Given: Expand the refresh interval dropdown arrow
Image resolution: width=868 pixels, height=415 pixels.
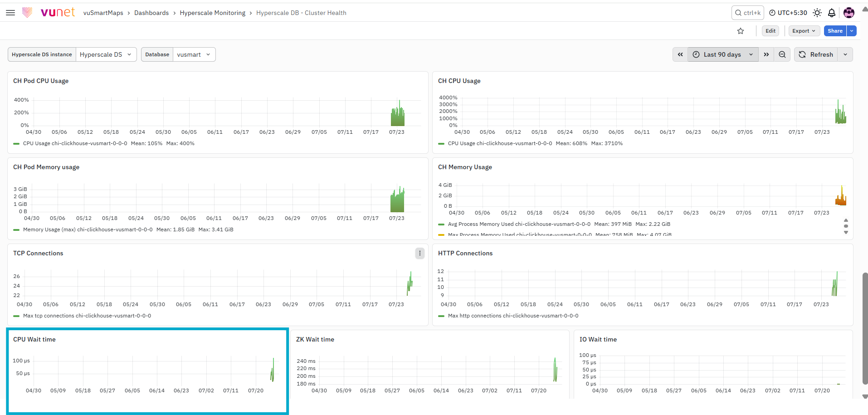Looking at the screenshot, I should [845, 54].
